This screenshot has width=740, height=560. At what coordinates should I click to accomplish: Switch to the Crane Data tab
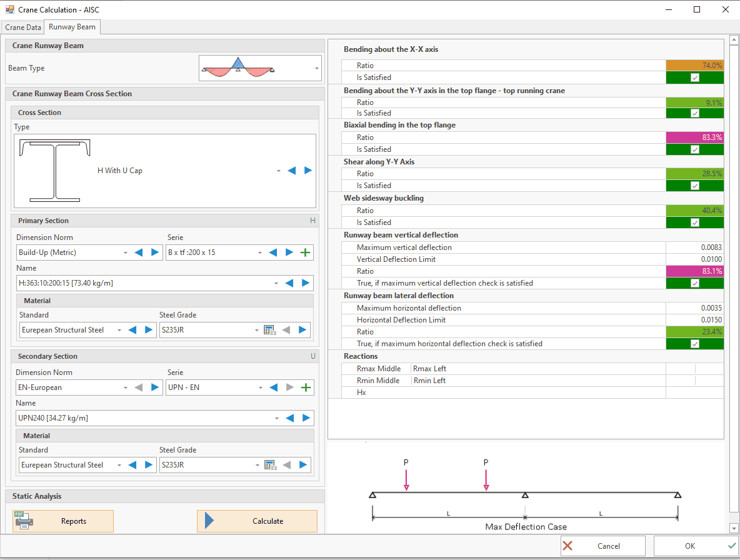(x=23, y=27)
